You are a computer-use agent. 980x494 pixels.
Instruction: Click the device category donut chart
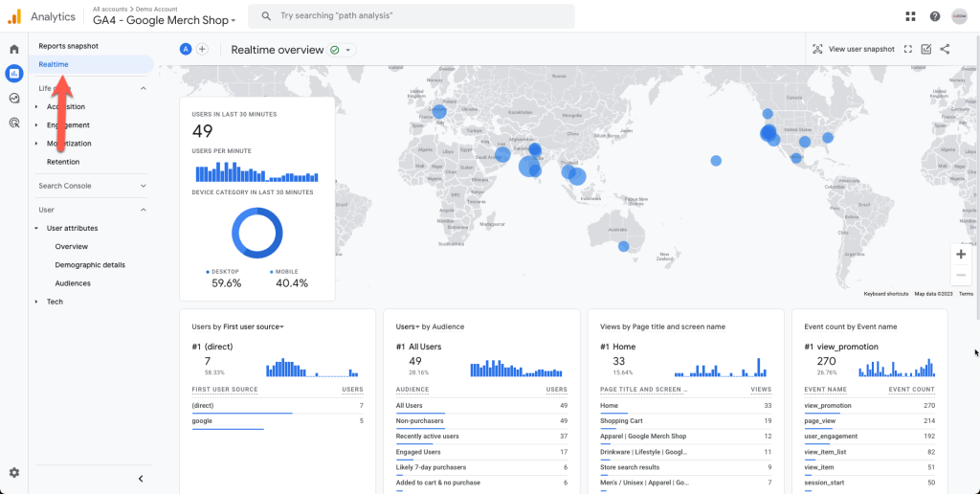(x=256, y=233)
